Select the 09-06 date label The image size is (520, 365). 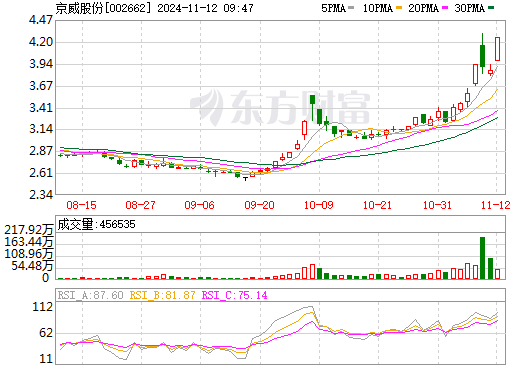tap(199, 205)
